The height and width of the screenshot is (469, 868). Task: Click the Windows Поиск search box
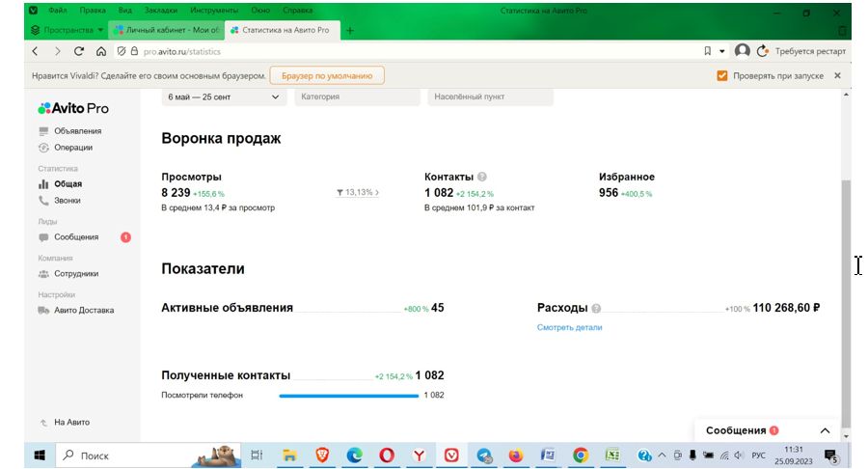point(149,455)
